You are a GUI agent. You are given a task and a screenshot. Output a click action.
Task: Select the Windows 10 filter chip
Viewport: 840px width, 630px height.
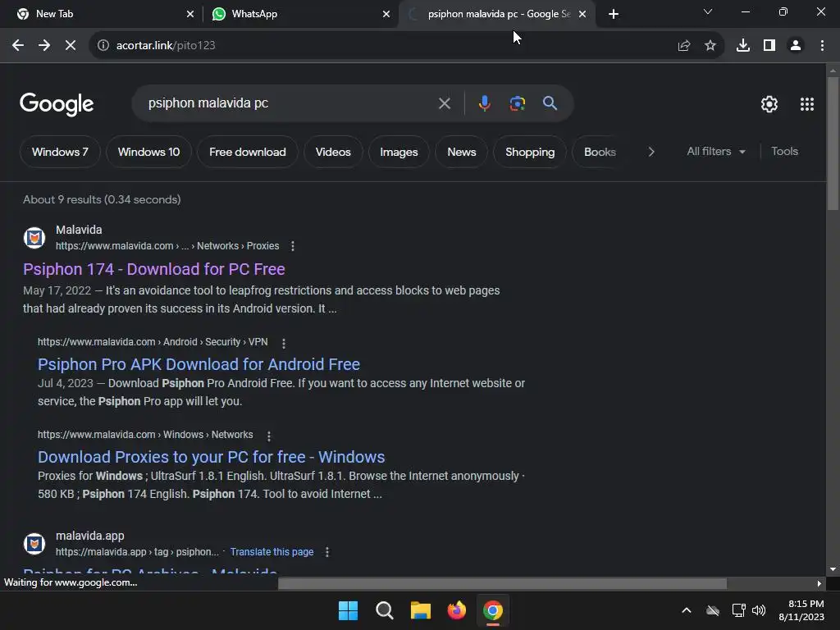point(148,152)
